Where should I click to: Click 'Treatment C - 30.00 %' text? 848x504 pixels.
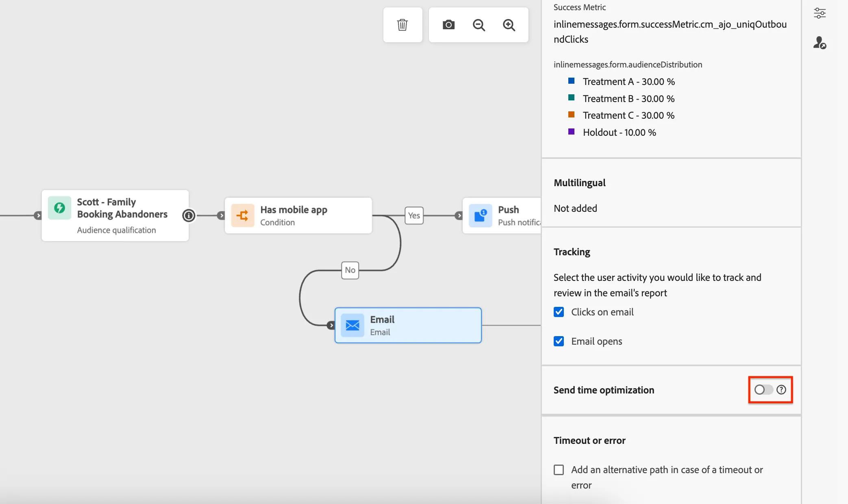coord(628,115)
